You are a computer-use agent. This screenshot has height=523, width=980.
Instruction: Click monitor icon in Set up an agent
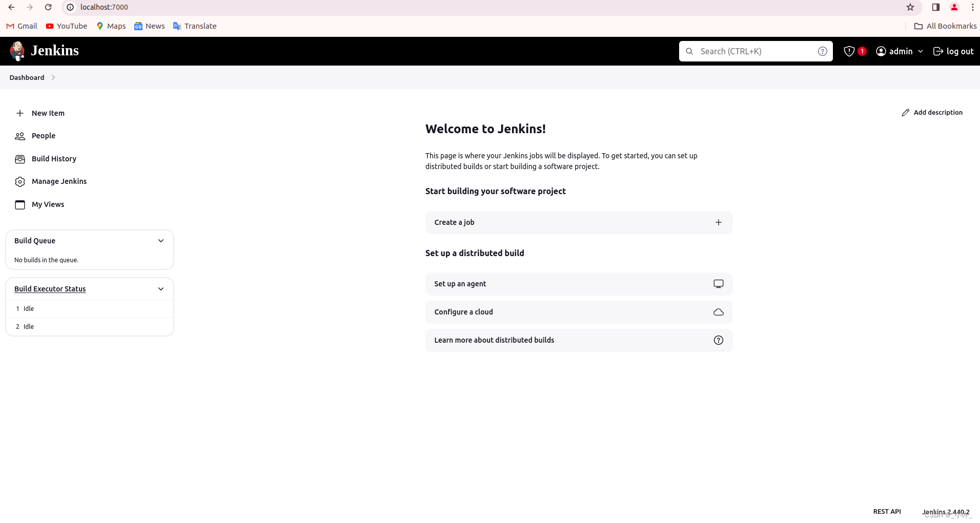(719, 284)
